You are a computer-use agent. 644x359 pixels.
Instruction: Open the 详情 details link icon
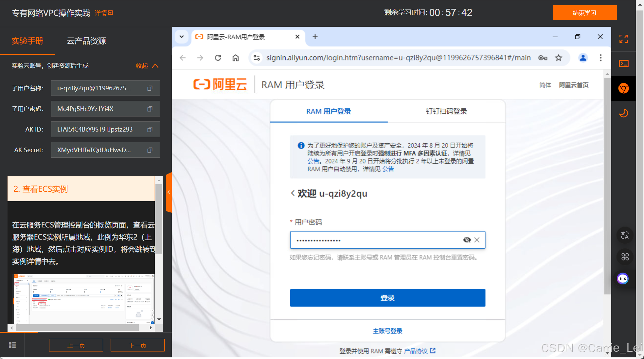tap(111, 13)
